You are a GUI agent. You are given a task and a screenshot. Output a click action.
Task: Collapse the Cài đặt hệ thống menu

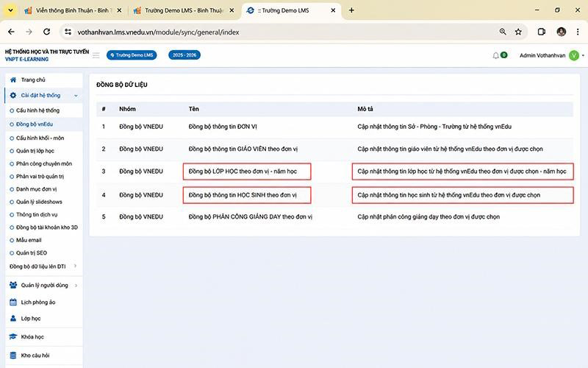click(x=44, y=96)
